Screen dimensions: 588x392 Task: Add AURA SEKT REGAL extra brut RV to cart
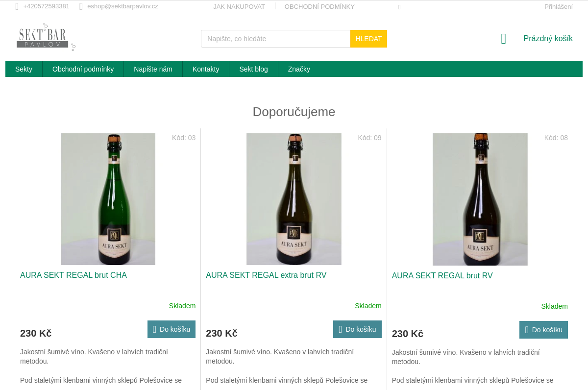[x=357, y=329]
